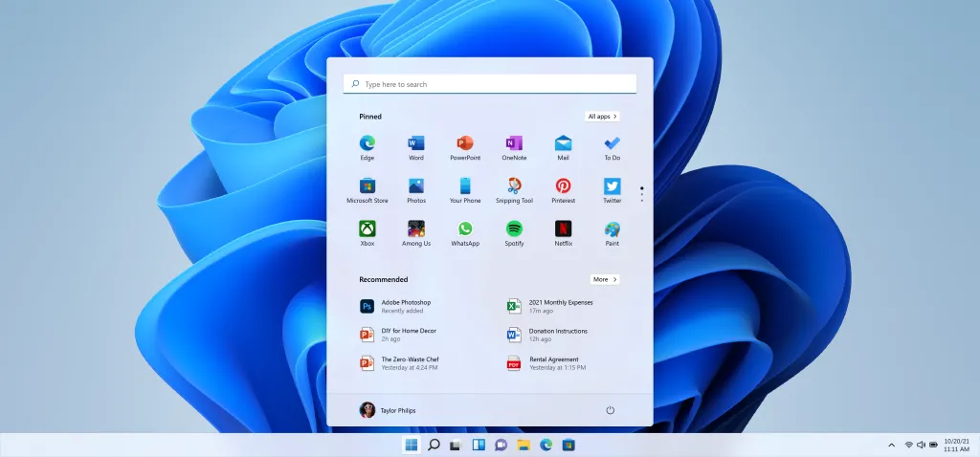This screenshot has width=980, height=457.
Task: Open the Snipping Tool app
Action: (x=514, y=186)
